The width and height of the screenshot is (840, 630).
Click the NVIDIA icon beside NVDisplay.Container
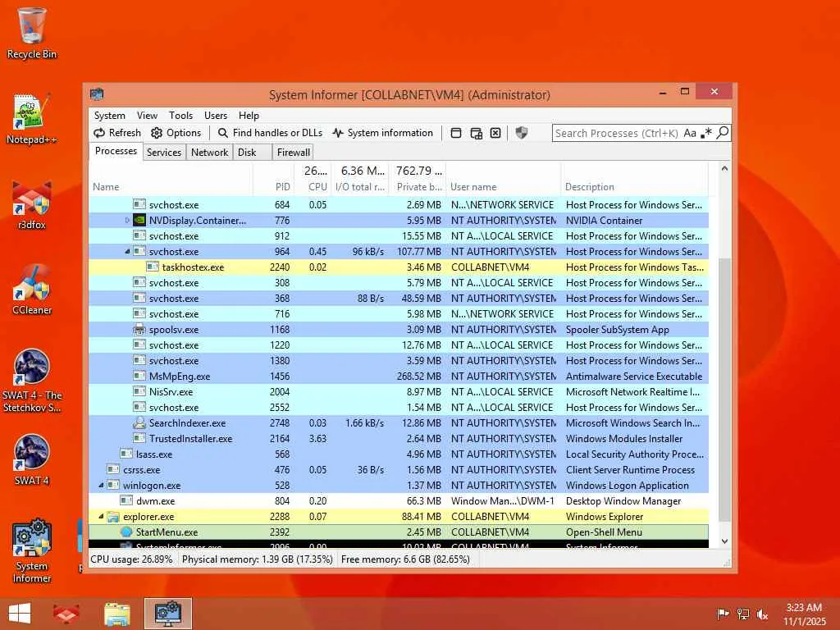(139, 220)
